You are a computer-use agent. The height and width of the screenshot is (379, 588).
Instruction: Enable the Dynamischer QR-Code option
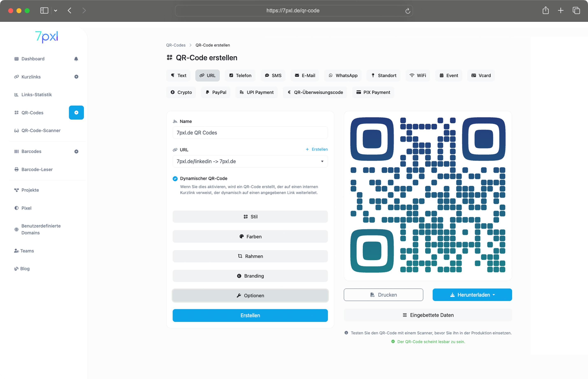pos(175,178)
